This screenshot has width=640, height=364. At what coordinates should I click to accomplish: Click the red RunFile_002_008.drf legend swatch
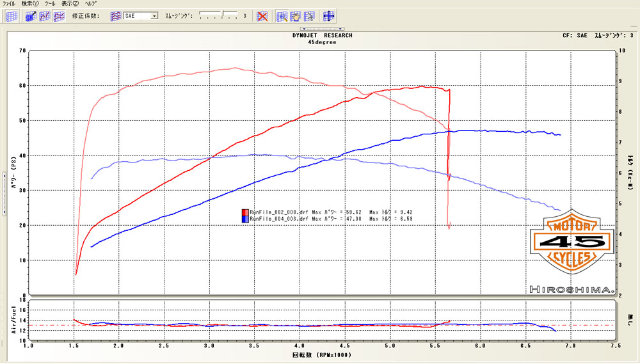pos(244,212)
